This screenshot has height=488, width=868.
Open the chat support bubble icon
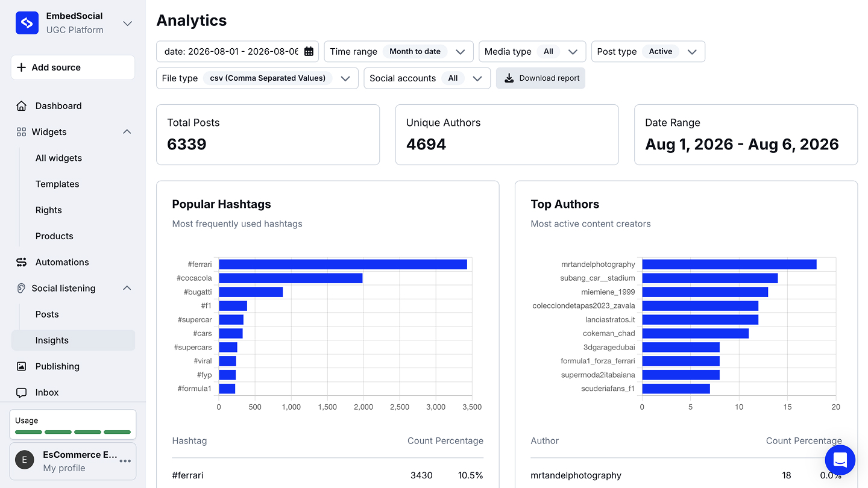pyautogui.click(x=840, y=460)
